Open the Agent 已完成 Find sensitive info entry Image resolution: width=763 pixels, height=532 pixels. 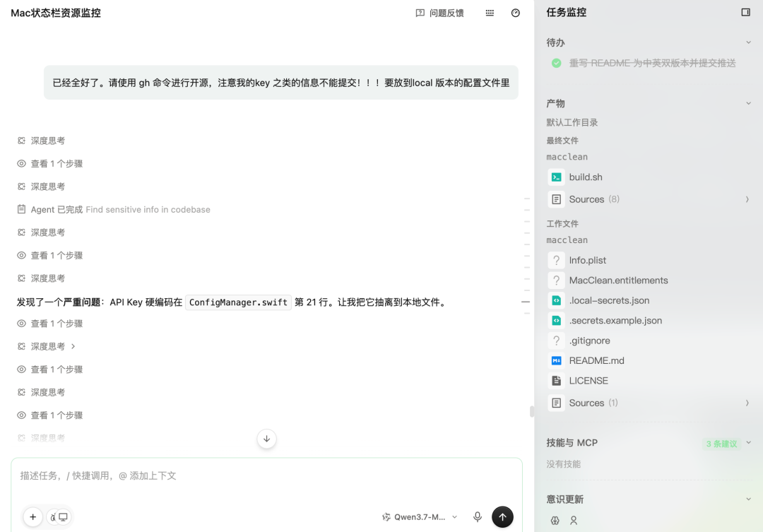pyautogui.click(x=113, y=209)
